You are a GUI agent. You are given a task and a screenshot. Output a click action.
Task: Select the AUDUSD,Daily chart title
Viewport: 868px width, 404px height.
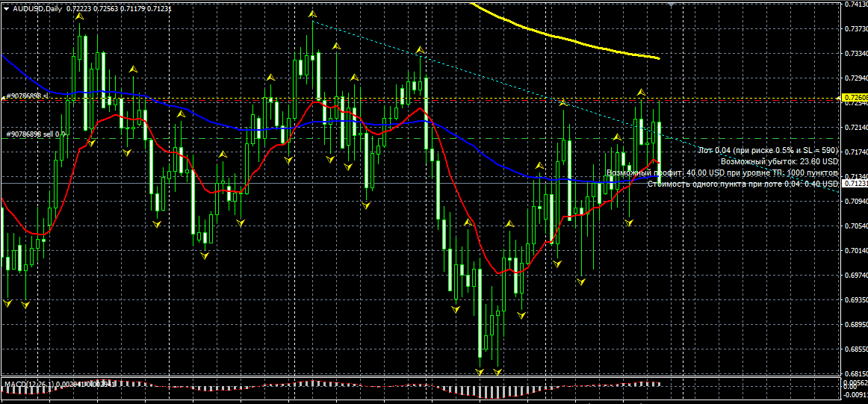(37, 8)
